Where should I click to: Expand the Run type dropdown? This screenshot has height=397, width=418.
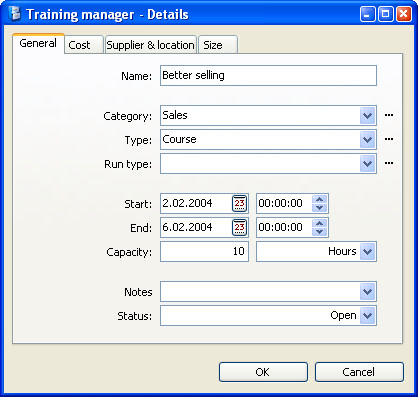[367, 164]
